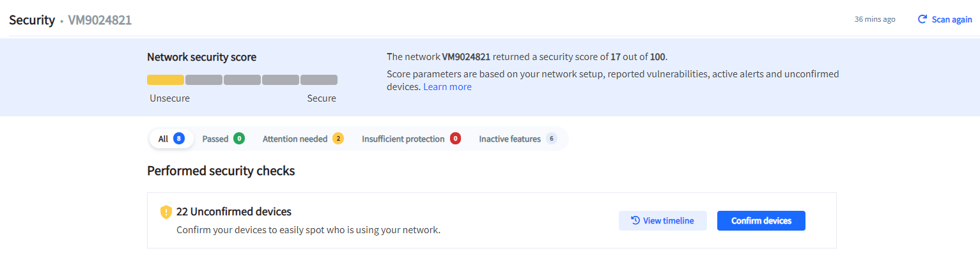Image resolution: width=980 pixels, height=260 pixels.
Task: Click the Scan again refresh icon
Action: 922,19
